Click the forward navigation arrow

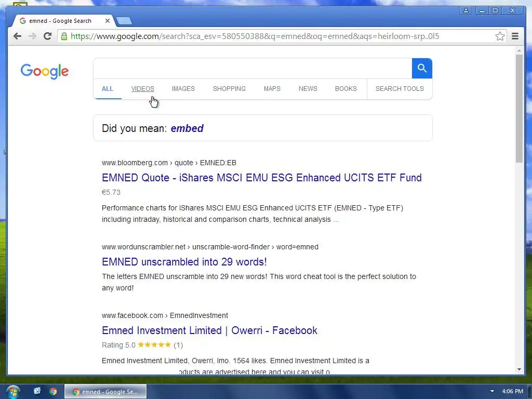click(32, 36)
